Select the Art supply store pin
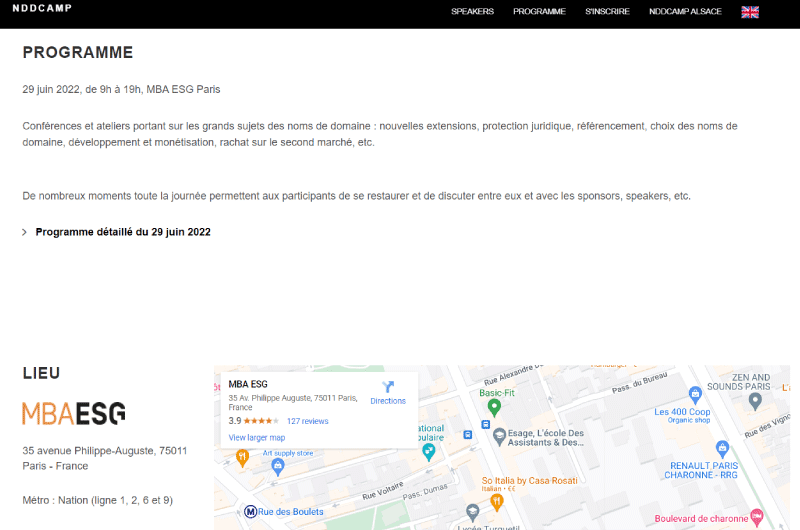 (x=278, y=467)
